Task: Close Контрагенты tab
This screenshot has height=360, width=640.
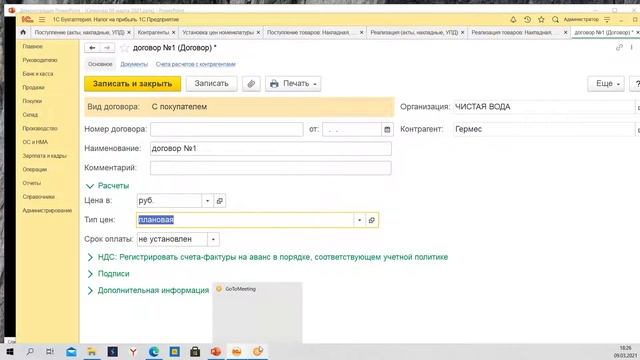Action: coord(174,32)
